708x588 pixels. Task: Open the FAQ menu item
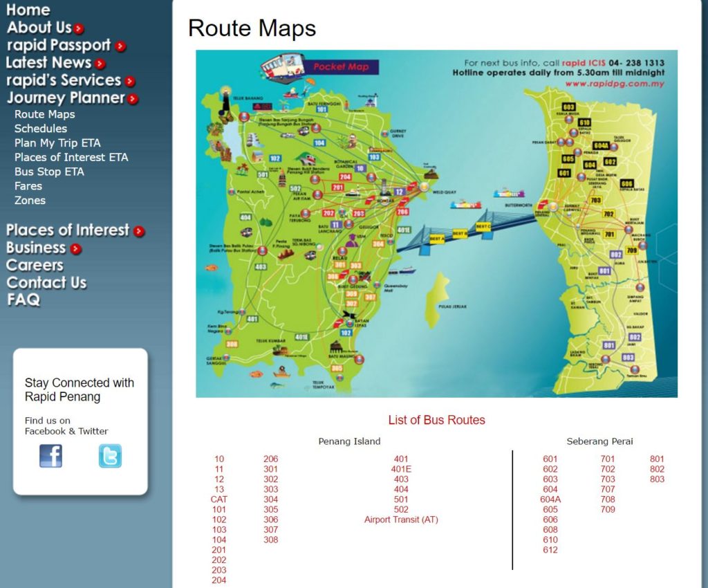24,300
